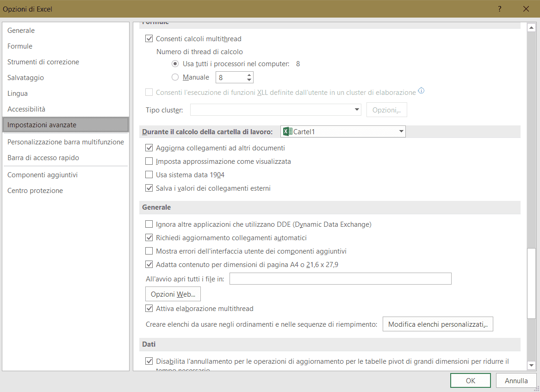
Task: Open the Cartel1 workbook dropdown
Action: [x=401, y=132]
